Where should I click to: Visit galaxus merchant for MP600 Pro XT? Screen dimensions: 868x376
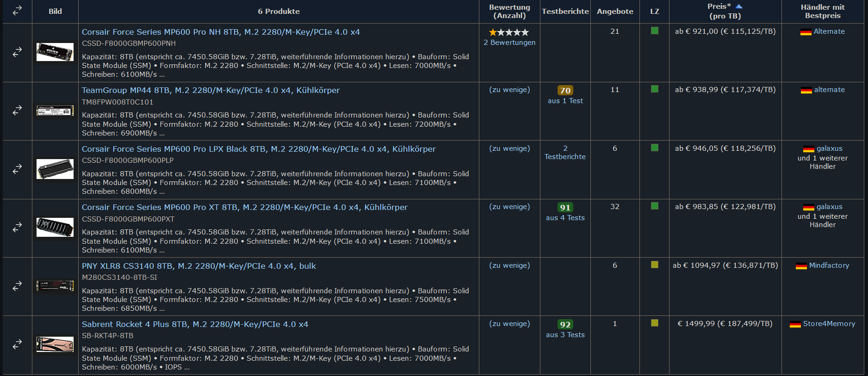[x=829, y=207]
